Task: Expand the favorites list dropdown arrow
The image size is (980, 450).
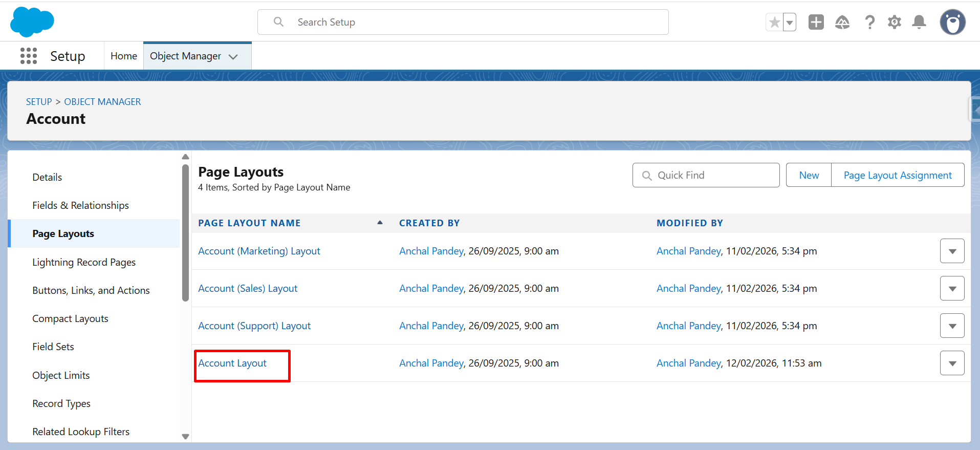Action: (x=790, y=23)
